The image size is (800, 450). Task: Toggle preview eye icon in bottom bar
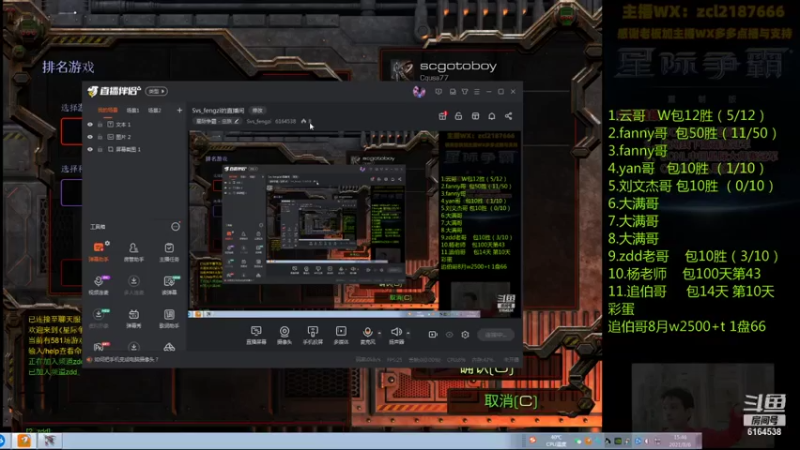[449, 335]
